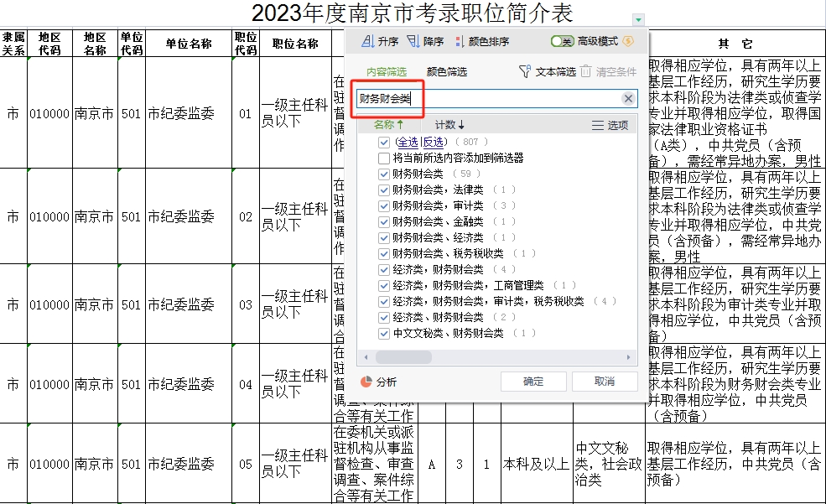Open 分析 analysis
The width and height of the screenshot is (826, 504).
click(x=378, y=382)
